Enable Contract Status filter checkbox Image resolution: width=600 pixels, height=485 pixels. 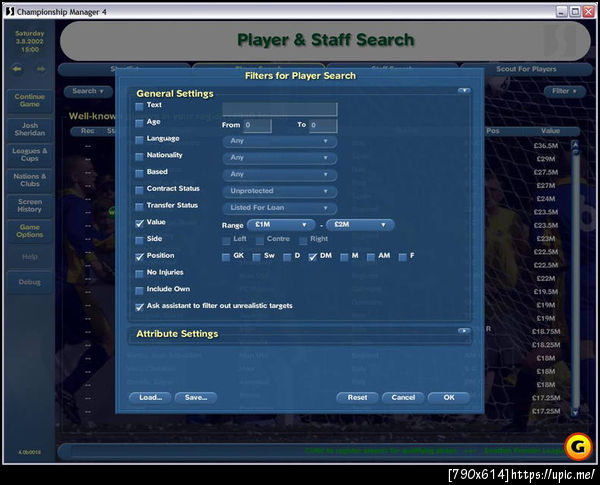(139, 190)
